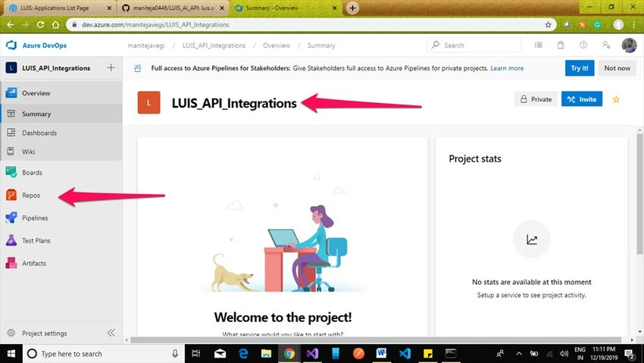Click the Invite button
This screenshot has width=644, height=363.
[x=582, y=99]
